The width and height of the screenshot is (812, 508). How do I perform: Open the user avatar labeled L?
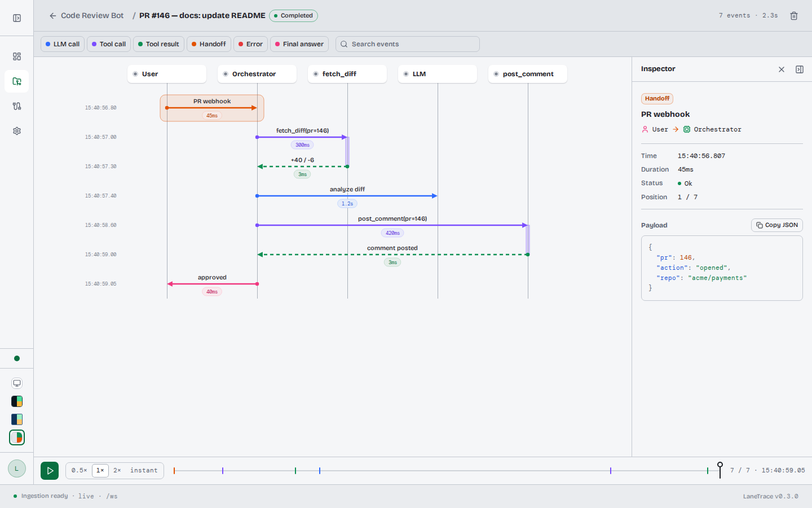pyautogui.click(x=17, y=468)
